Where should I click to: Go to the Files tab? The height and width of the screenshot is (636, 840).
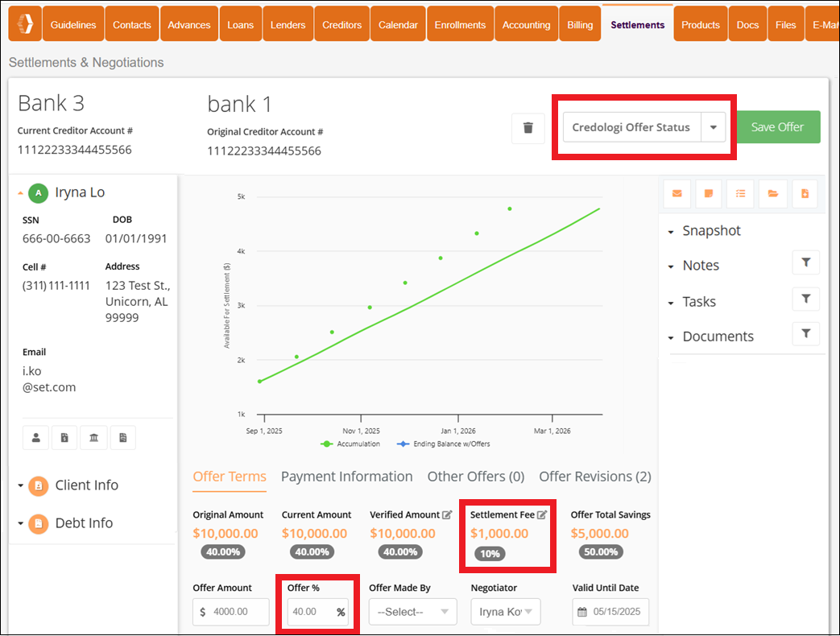pyautogui.click(x=786, y=24)
